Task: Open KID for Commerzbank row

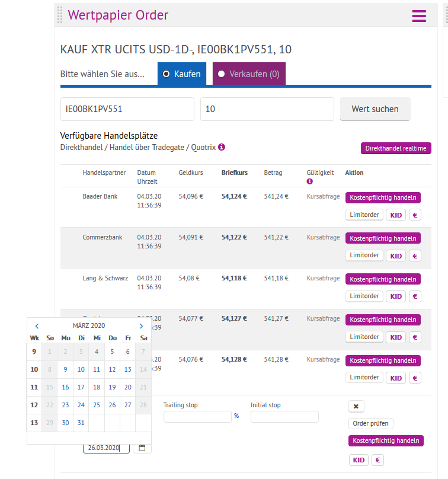Action: (396, 256)
